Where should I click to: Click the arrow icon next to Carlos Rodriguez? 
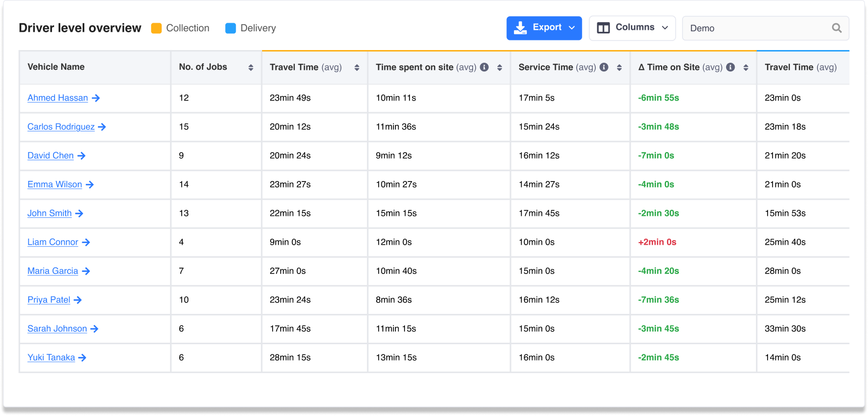tap(102, 127)
